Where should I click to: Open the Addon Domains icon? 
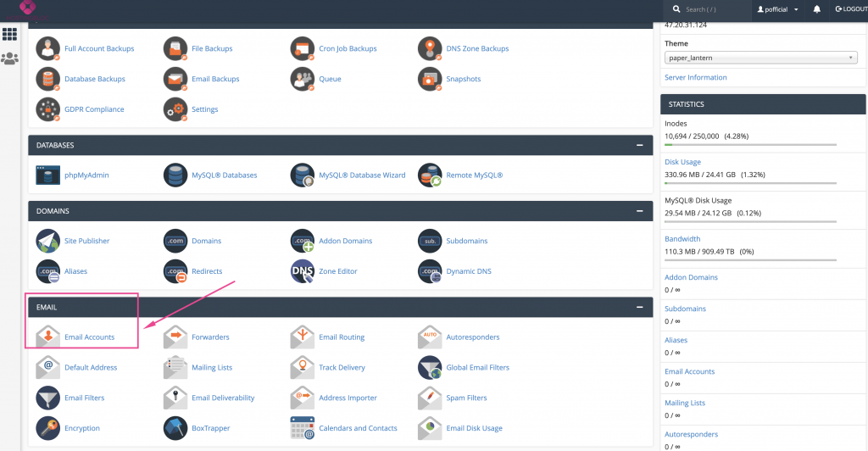point(303,241)
